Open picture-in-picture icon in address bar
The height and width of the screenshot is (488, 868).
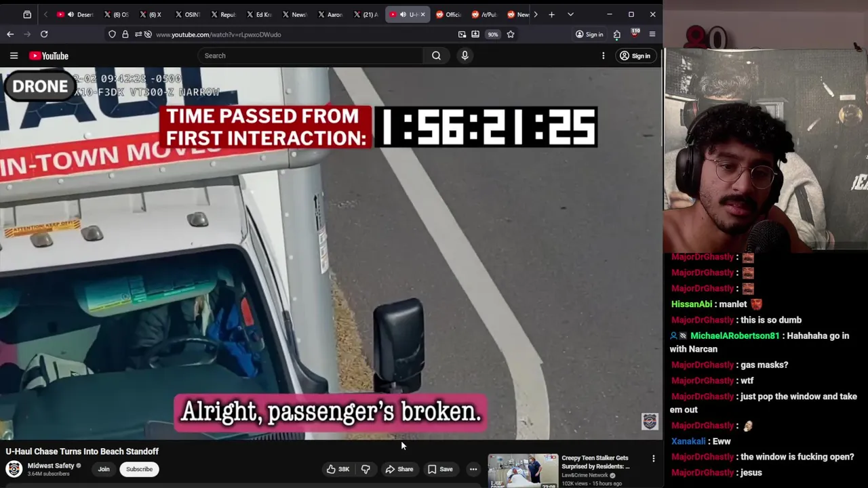point(462,34)
